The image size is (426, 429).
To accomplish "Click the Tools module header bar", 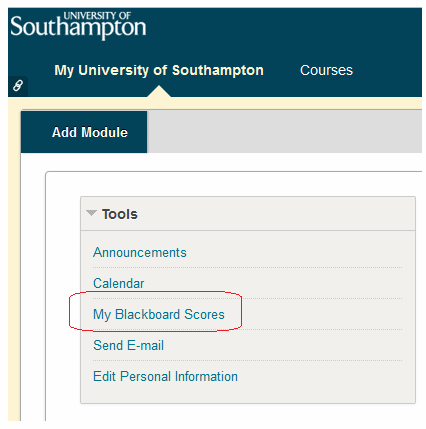I will [248, 214].
